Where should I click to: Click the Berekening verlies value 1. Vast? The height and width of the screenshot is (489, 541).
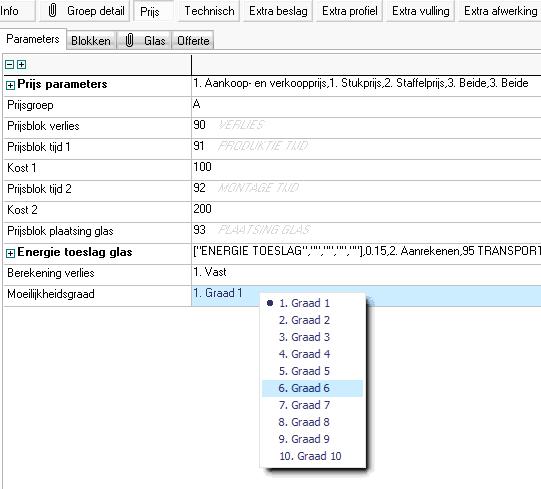click(366, 273)
